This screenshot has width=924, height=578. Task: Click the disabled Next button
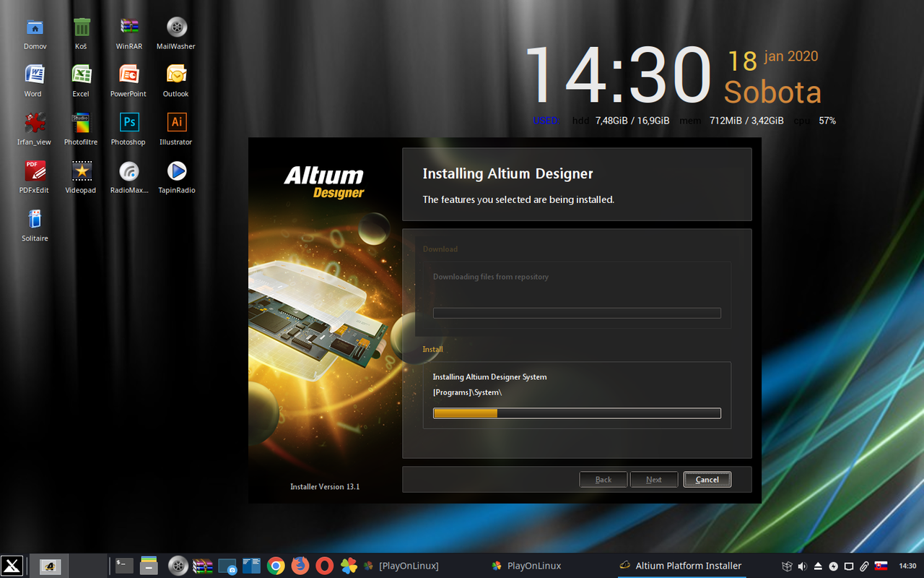tap(654, 480)
